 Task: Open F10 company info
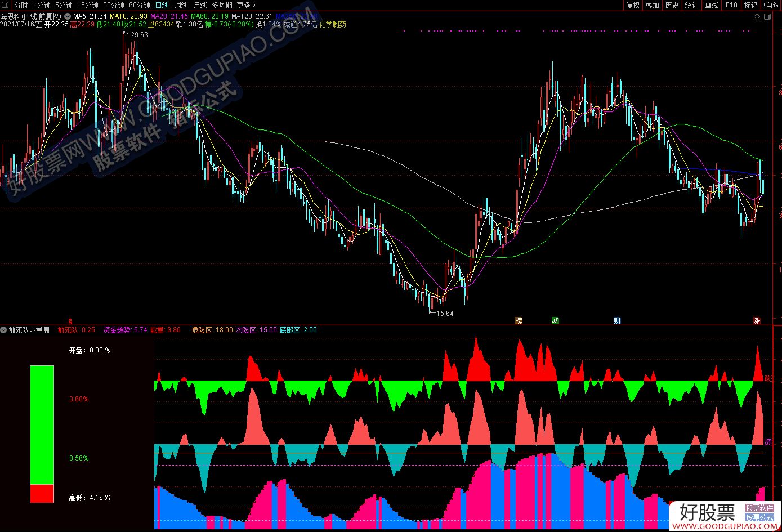731,5
